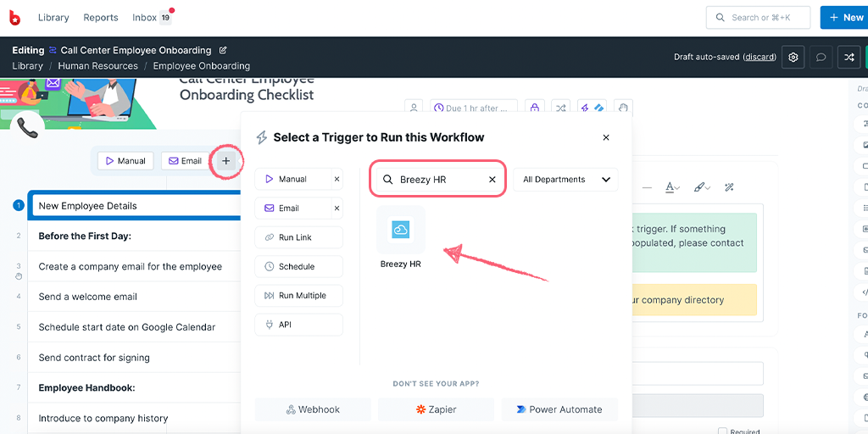
Task: Tick the Required checkbox
Action: (x=722, y=431)
